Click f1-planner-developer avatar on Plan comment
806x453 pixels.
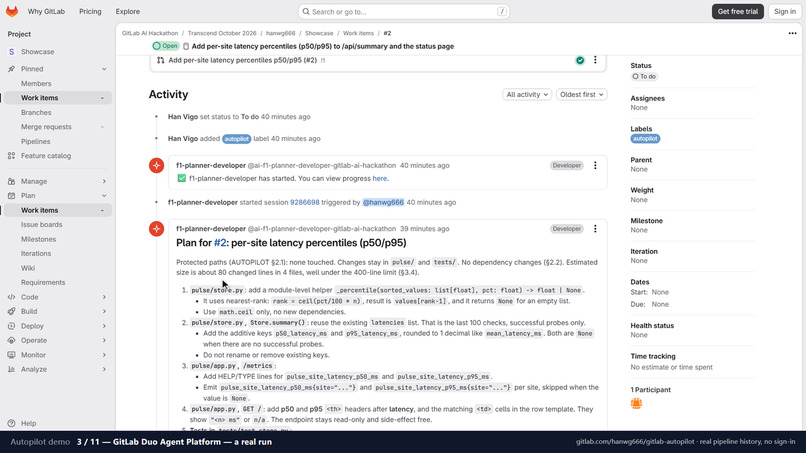(x=156, y=229)
